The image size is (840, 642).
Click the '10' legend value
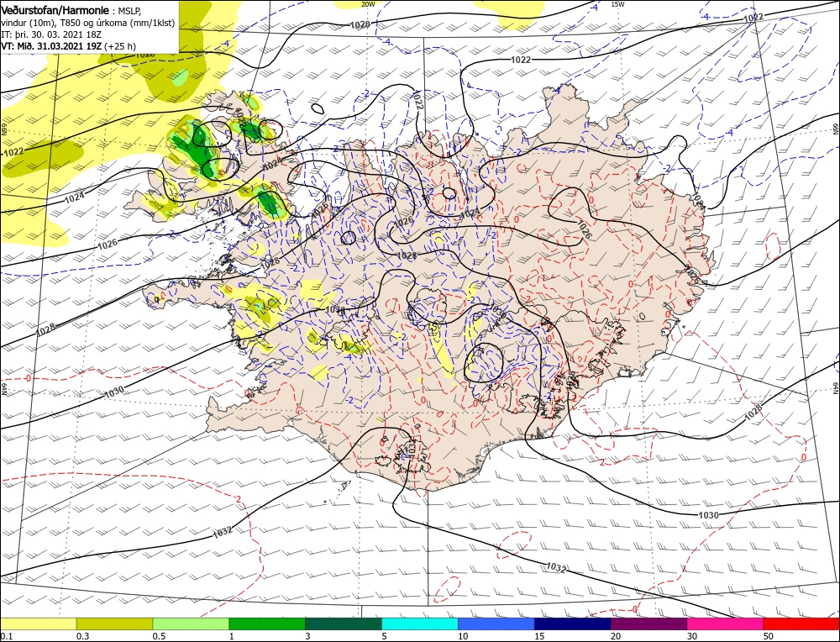tap(464, 636)
